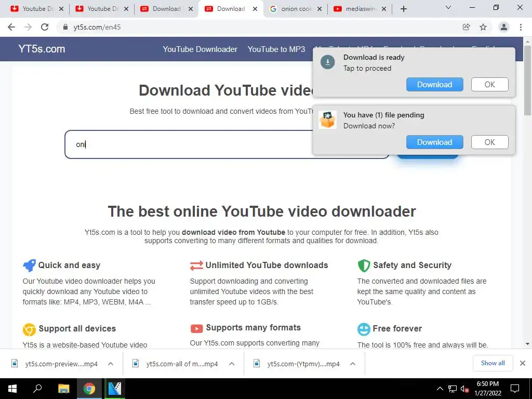Reload the yt5s.com page

pos(45,27)
